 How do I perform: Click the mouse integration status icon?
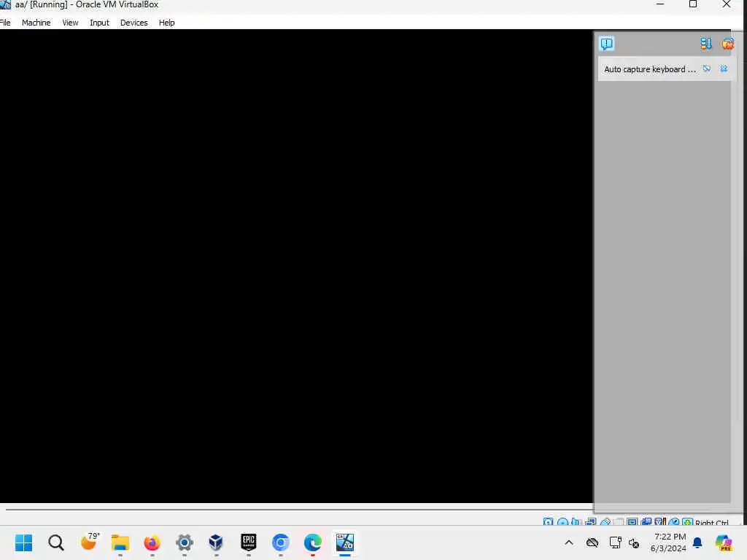[673, 522]
